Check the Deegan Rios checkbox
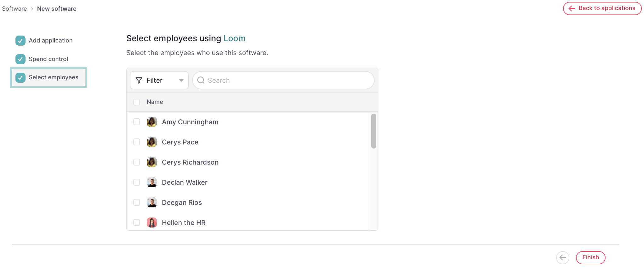Screen dimensions: 644x270 [x=136, y=202]
